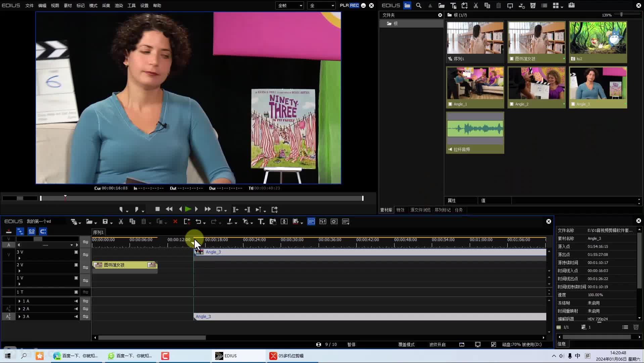This screenshot has height=363, width=644.
Task: Open Save project dropdown arrow in timeline
Action: coord(111,223)
